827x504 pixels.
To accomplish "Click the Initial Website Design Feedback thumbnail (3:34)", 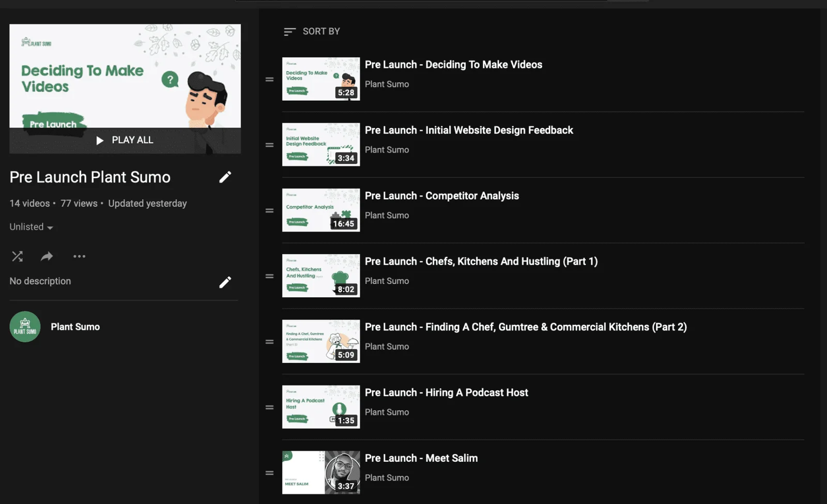I will [x=321, y=144].
